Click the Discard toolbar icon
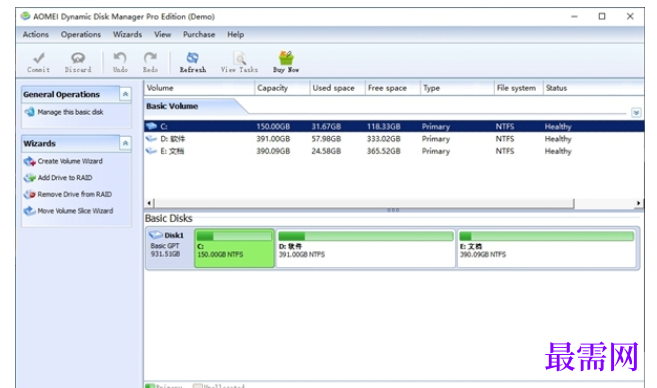 pos(78,58)
